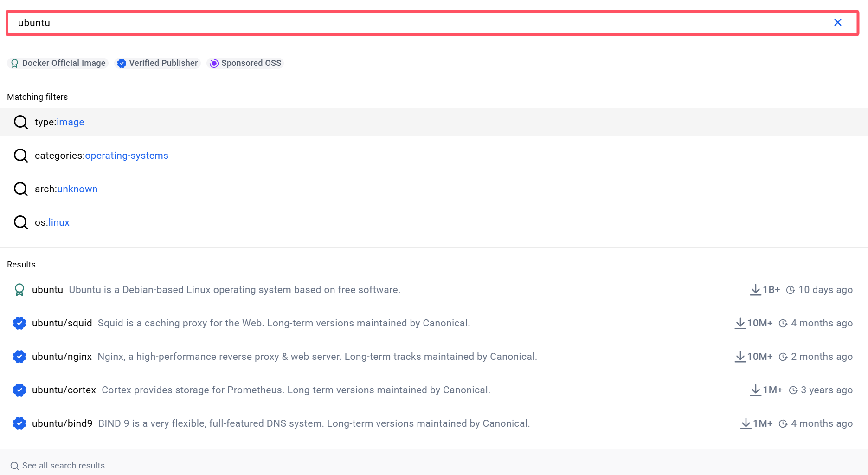Select the categories:operating-systems filter

click(101, 156)
